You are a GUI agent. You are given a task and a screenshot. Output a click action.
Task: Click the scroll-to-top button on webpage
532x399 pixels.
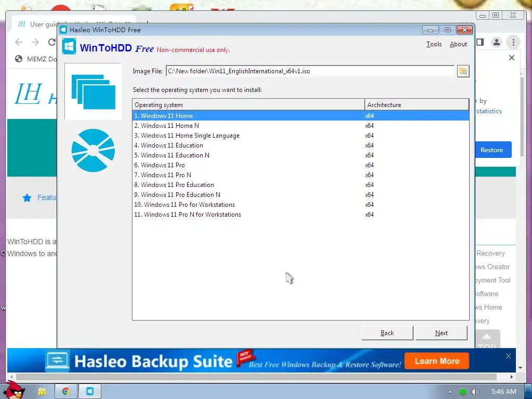point(487,339)
